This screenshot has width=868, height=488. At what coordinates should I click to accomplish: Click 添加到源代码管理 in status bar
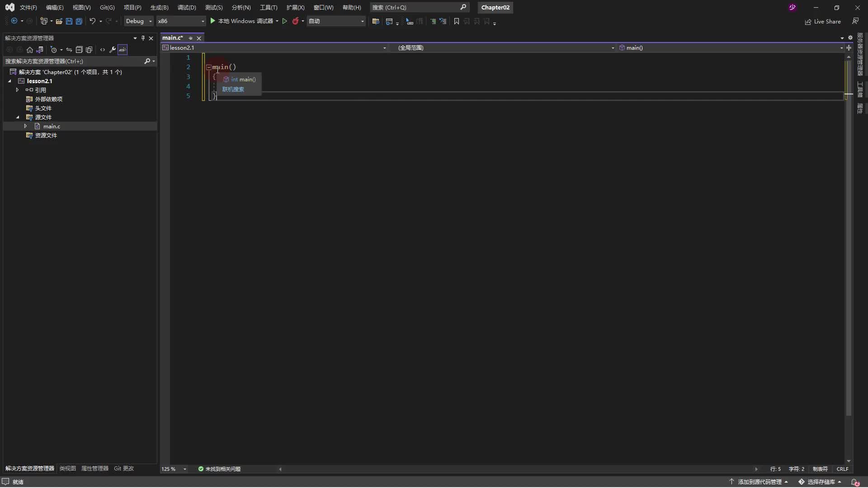tap(759, 482)
